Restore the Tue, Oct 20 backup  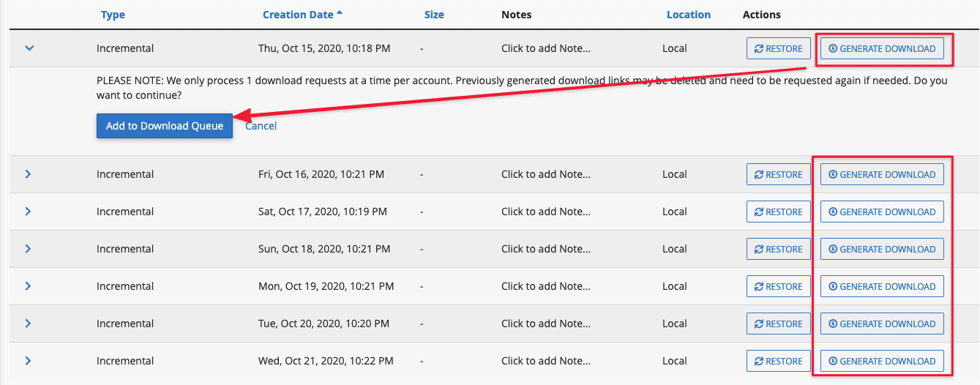click(x=778, y=324)
